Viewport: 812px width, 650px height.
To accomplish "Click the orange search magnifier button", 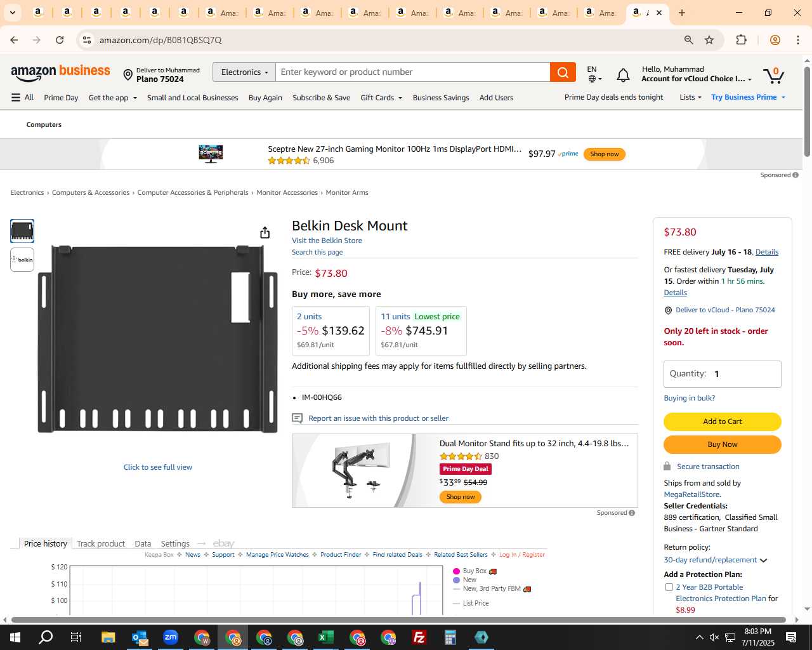I will [x=563, y=72].
